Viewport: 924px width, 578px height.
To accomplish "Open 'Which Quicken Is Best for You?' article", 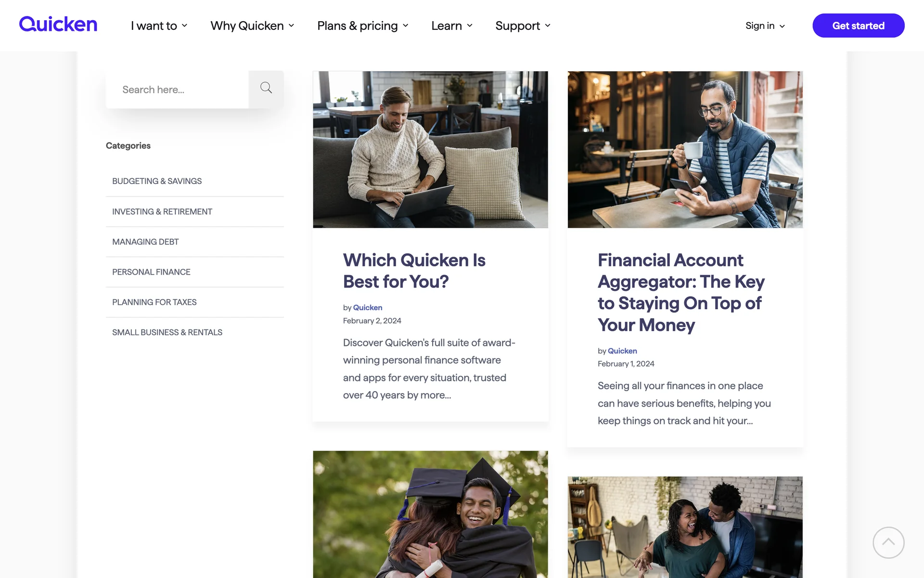I will click(x=414, y=271).
